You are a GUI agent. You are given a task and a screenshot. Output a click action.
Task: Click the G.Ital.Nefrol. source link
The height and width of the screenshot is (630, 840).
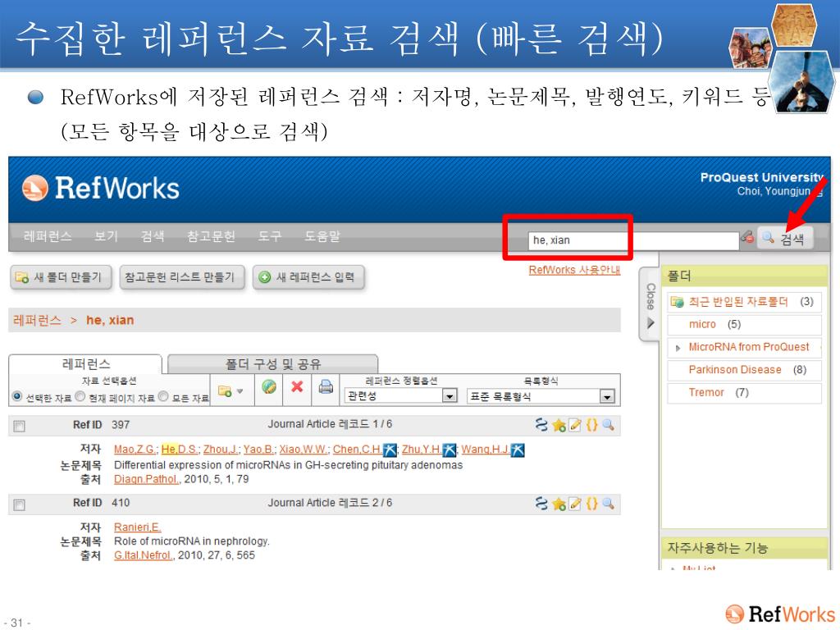pos(143,555)
